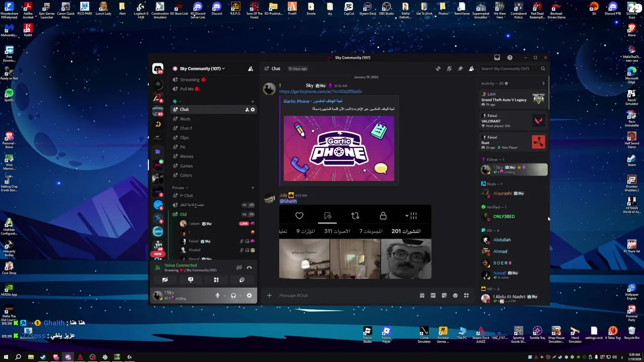The image size is (644, 362).
Task: Open Faisal's Rust activity card
Action: pyautogui.click(x=513, y=142)
